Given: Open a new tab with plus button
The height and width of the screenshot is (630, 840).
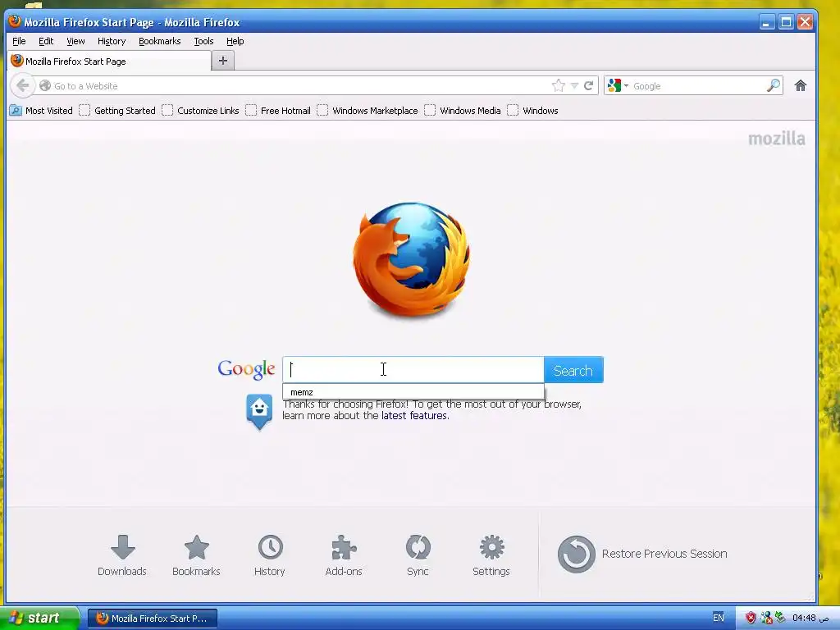Looking at the screenshot, I should tap(223, 61).
